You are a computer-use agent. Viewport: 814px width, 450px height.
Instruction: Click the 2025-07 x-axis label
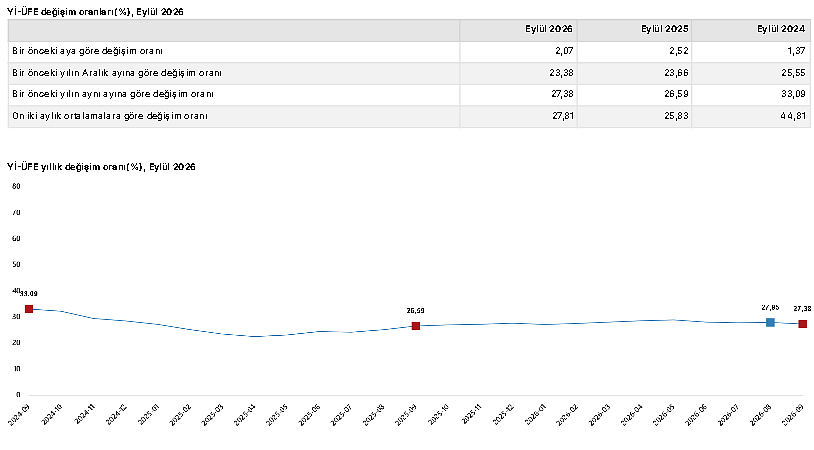coord(341,415)
